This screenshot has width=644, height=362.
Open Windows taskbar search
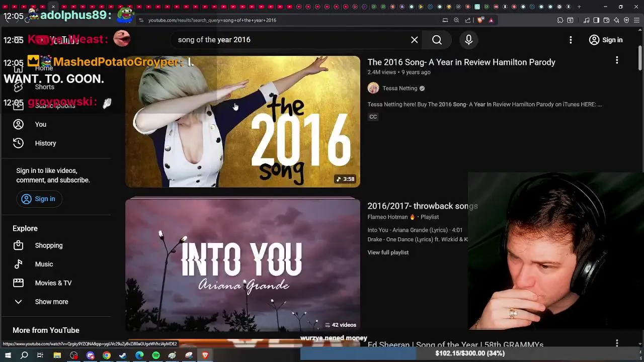pyautogui.click(x=24, y=355)
